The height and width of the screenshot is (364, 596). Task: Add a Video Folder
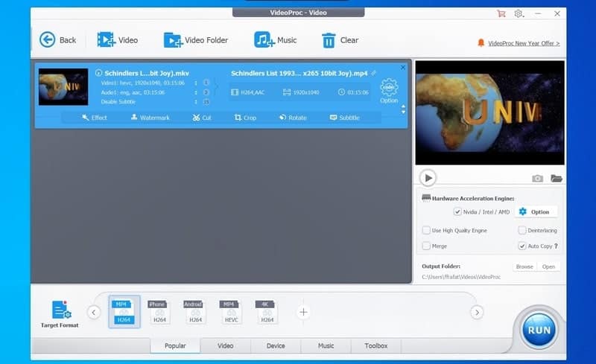[x=196, y=40]
